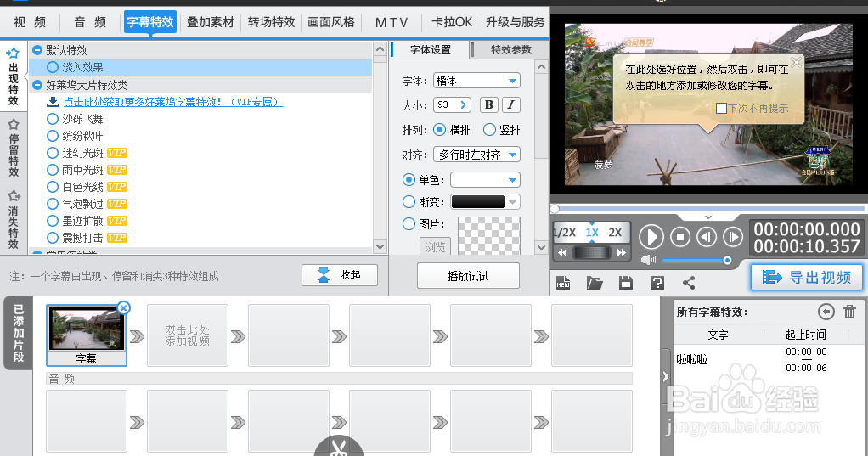Screen dimensions: 868x456
Task: Select 缤纷秋叶 effect
Action: 53,136
